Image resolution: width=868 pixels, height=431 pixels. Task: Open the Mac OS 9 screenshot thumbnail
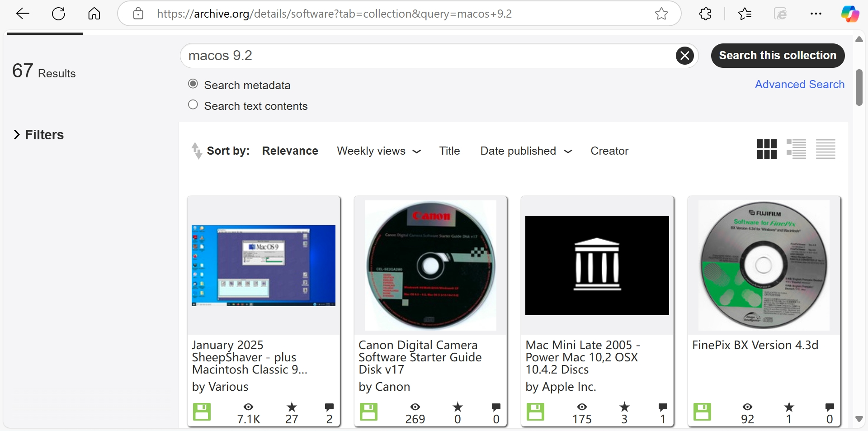click(x=264, y=265)
